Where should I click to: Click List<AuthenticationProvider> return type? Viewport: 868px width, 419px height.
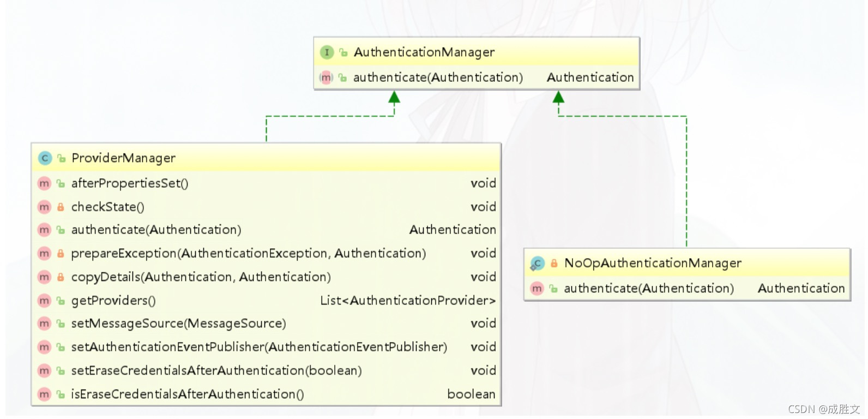pos(408,301)
